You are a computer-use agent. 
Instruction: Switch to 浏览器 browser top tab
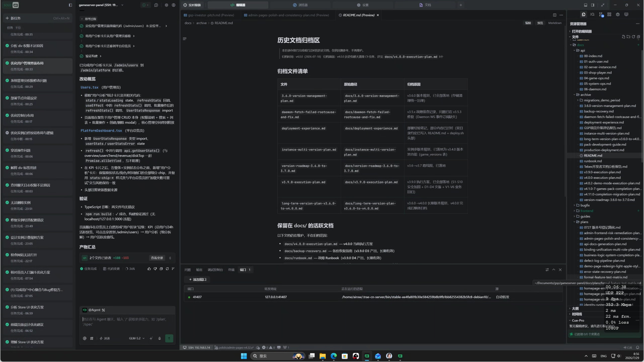click(x=300, y=5)
